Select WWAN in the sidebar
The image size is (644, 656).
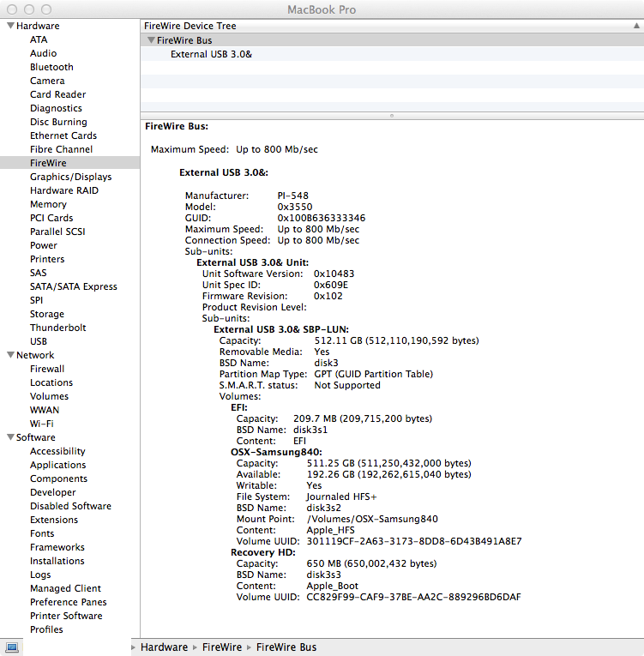45,410
